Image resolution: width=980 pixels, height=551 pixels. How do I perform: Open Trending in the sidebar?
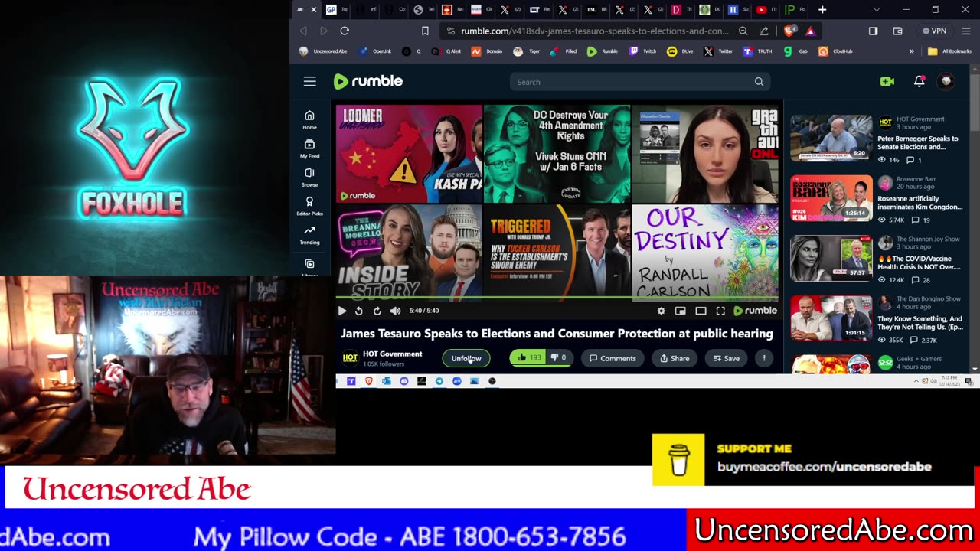pos(309,235)
